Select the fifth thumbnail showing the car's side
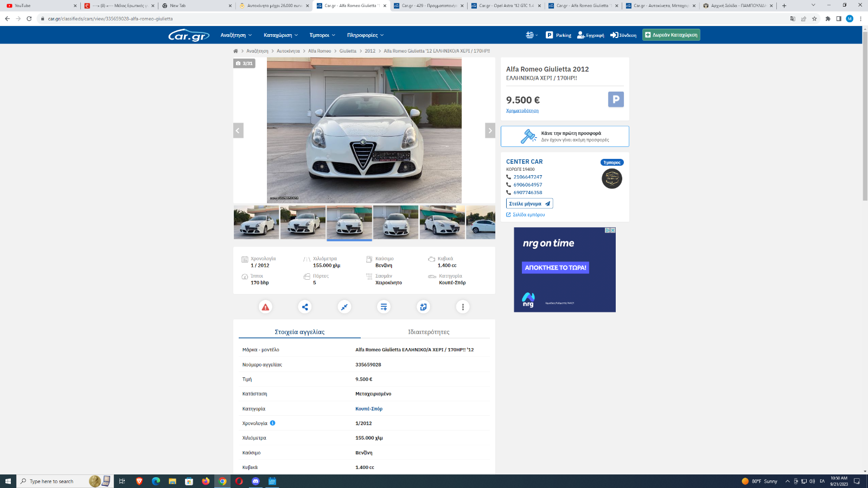 point(442,222)
